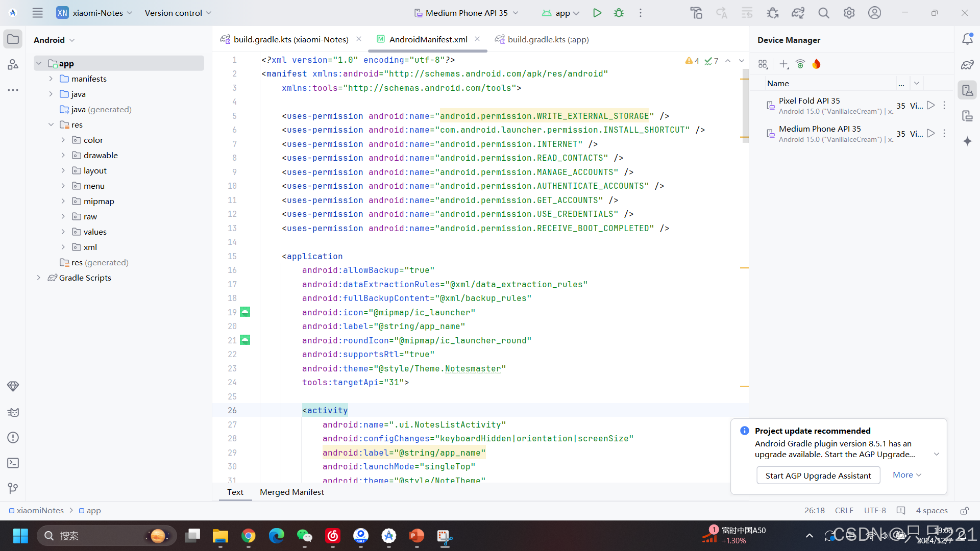Sync project with Gradle files

tap(798, 13)
